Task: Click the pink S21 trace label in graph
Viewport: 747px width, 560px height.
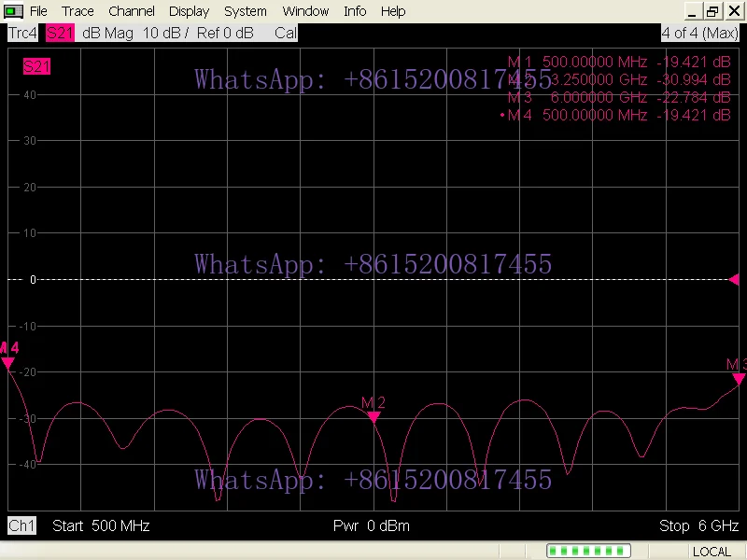Action: (x=36, y=66)
